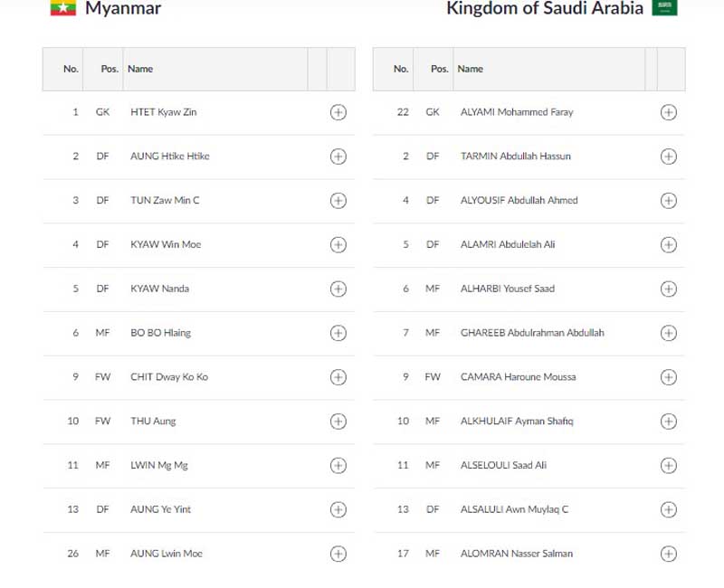Select Myanmar table Name column header

click(140, 69)
